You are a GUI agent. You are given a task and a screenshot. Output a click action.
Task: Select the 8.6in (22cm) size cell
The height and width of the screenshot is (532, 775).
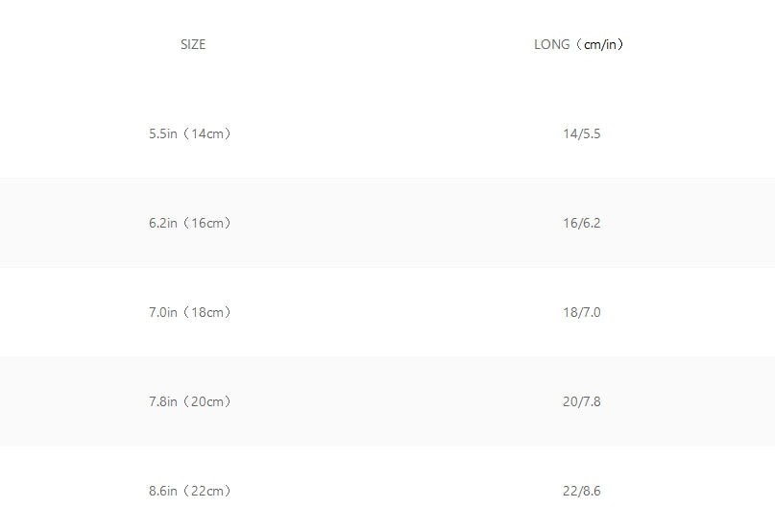pos(190,491)
